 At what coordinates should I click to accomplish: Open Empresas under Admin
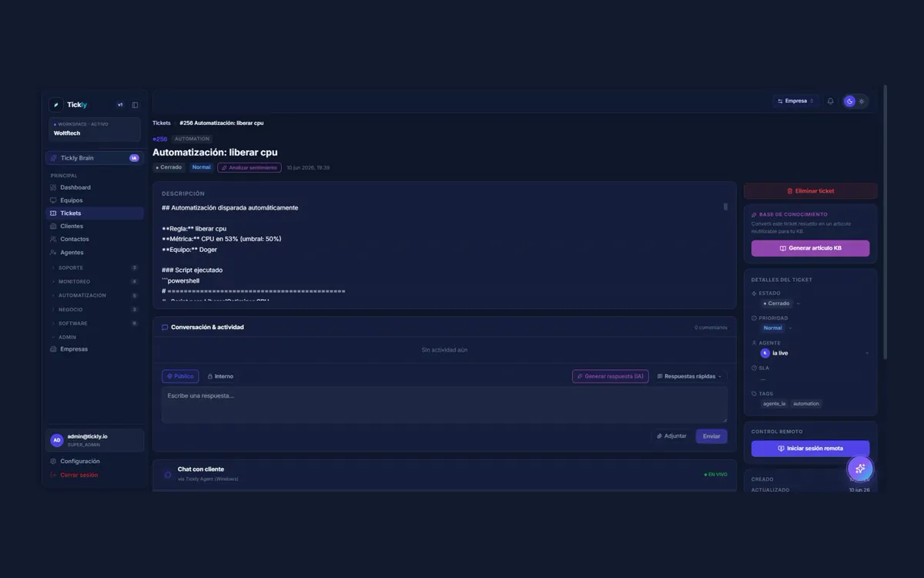(95, 349)
